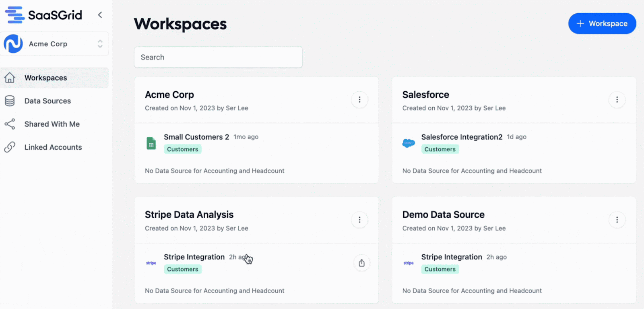Select Shared With Me in sidebar
Screen dimensions: 644x309
coord(52,124)
